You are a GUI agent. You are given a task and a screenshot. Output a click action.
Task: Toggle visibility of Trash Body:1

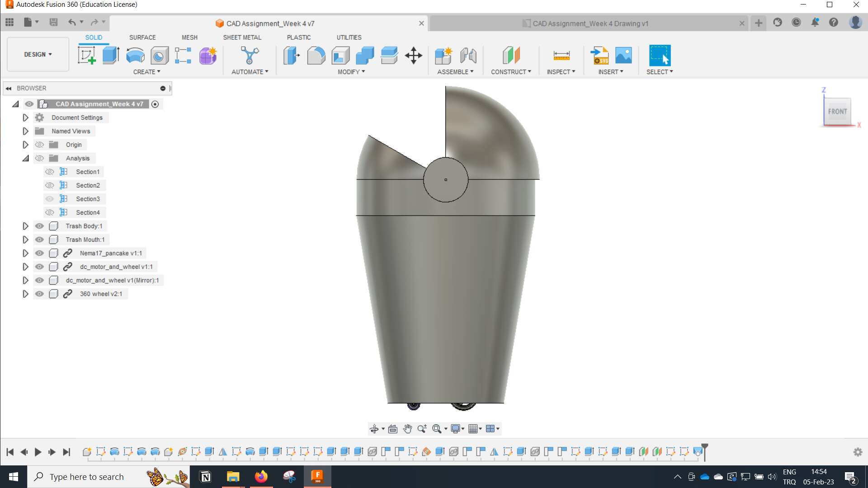pos(40,226)
